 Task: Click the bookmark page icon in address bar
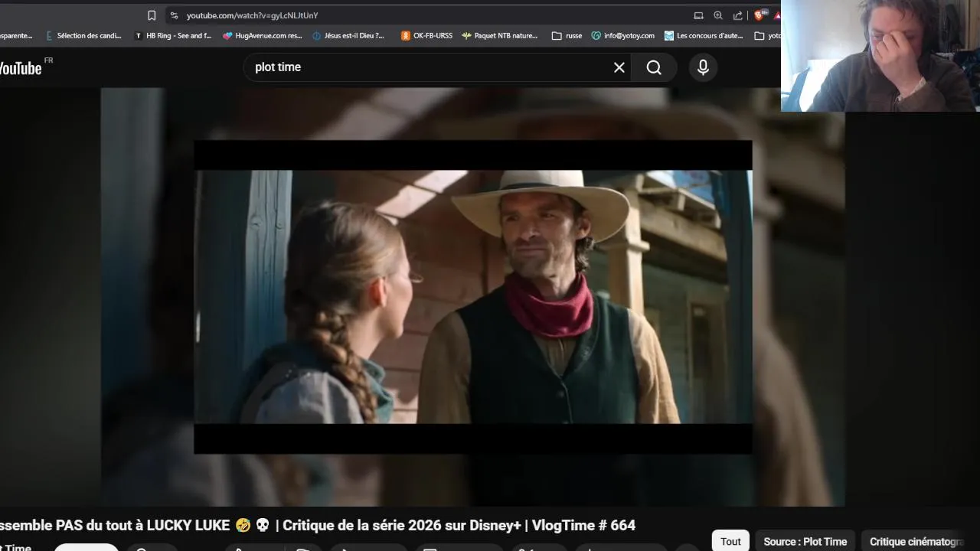[152, 15]
